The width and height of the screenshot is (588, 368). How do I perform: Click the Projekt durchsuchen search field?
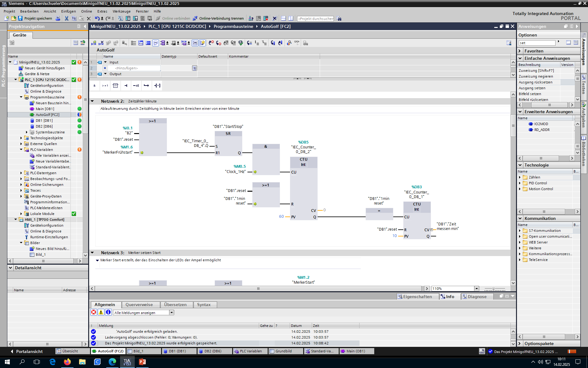point(315,19)
